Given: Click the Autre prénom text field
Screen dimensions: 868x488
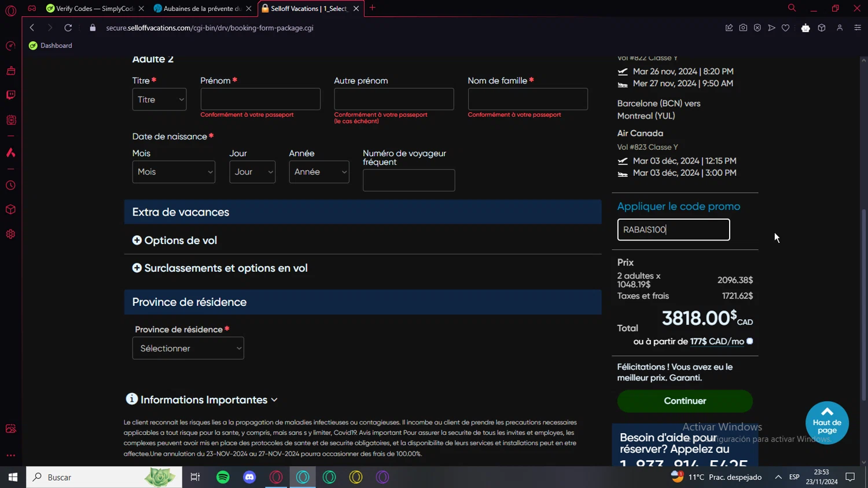Looking at the screenshot, I should click(x=394, y=99).
